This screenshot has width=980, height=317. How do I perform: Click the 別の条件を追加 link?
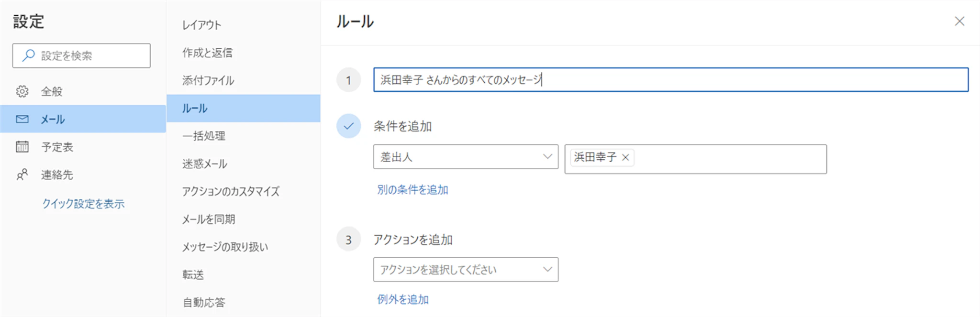(412, 190)
